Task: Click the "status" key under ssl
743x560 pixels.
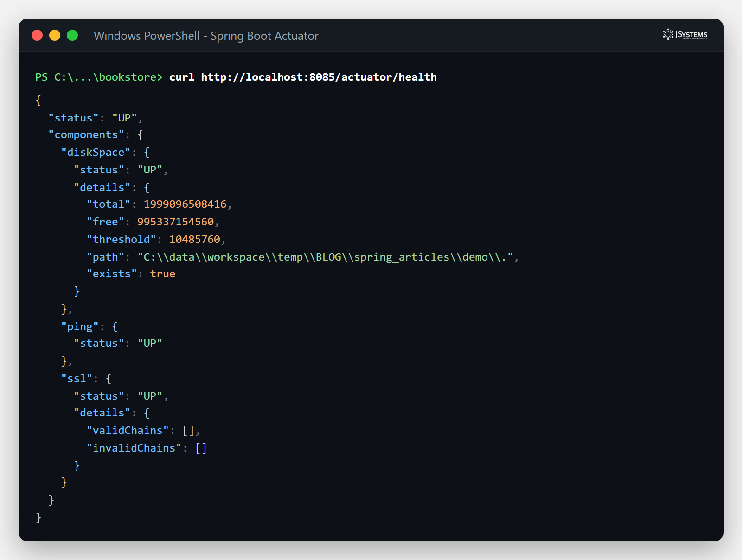Action: (x=99, y=396)
